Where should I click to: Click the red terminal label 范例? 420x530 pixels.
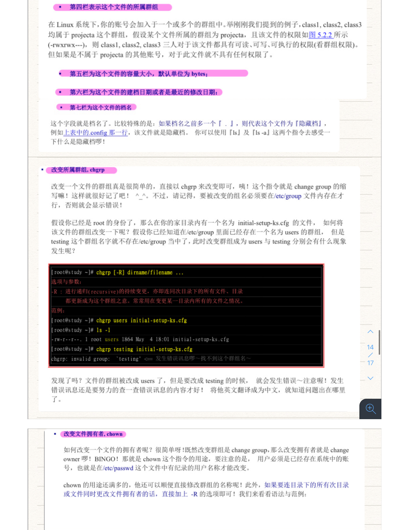click(x=58, y=311)
